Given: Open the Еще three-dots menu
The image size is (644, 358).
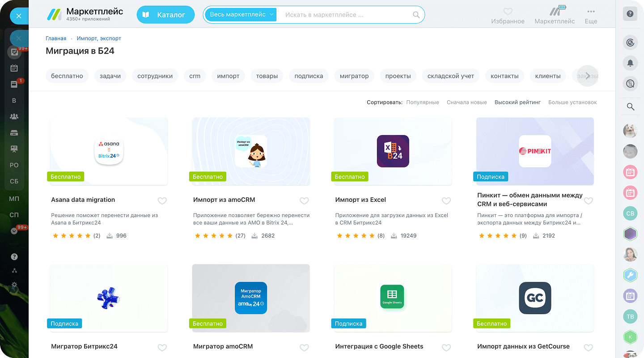Looking at the screenshot, I should [x=591, y=11].
